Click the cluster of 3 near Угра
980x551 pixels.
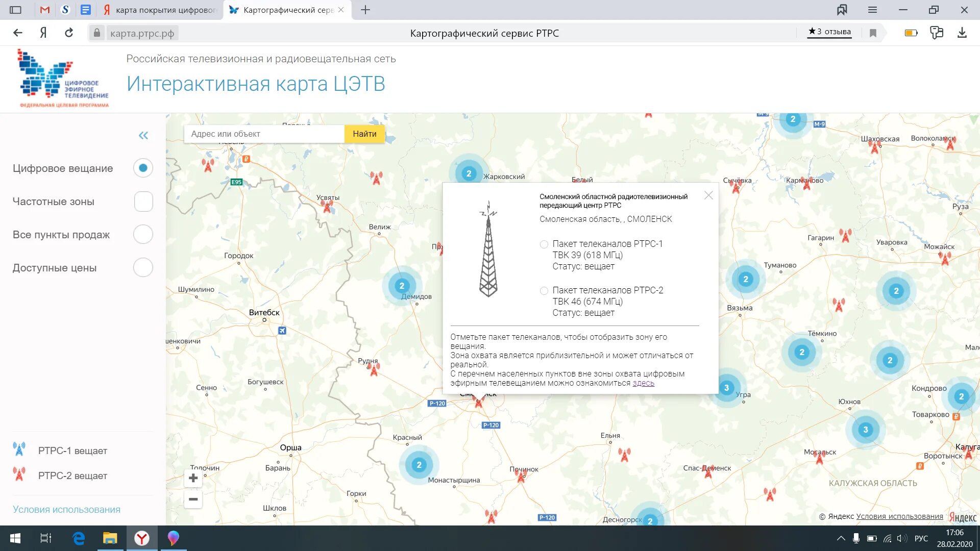coord(726,388)
